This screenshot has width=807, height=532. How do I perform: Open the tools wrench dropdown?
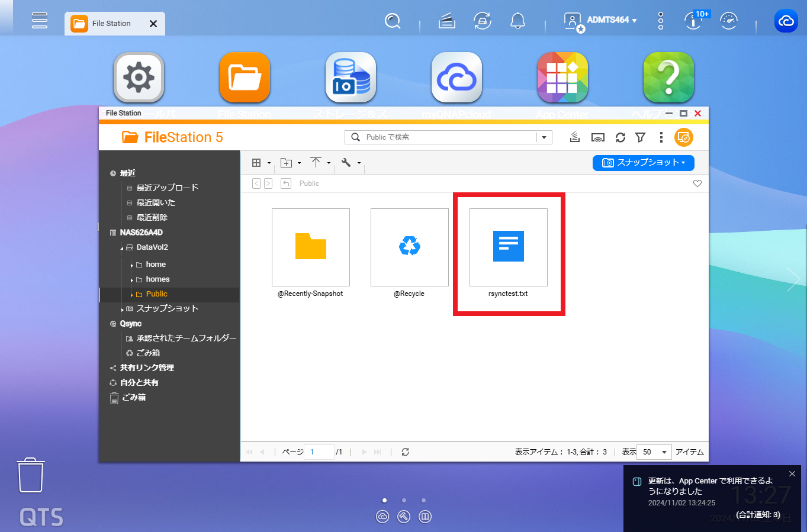351,163
